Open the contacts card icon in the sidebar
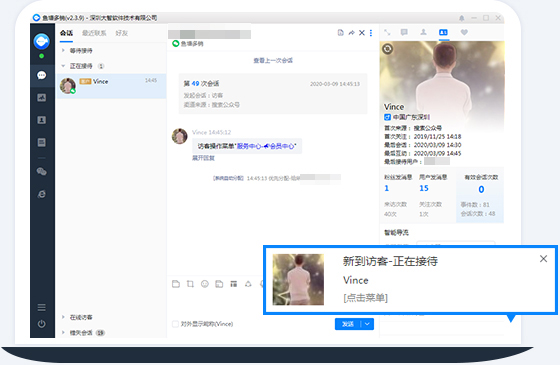The height and width of the screenshot is (365, 560). [41, 120]
